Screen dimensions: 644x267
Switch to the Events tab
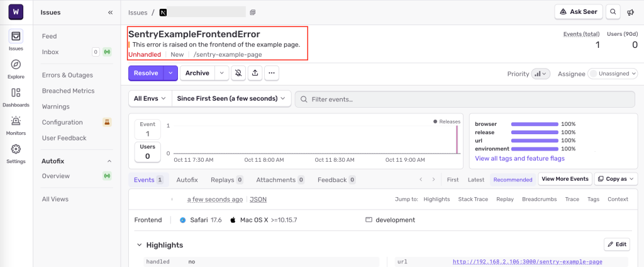148,179
